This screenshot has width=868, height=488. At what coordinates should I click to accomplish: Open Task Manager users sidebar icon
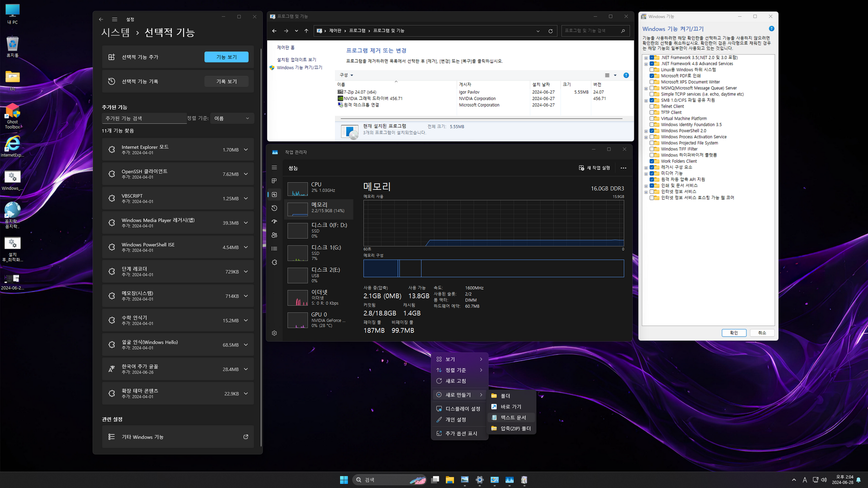(x=274, y=235)
